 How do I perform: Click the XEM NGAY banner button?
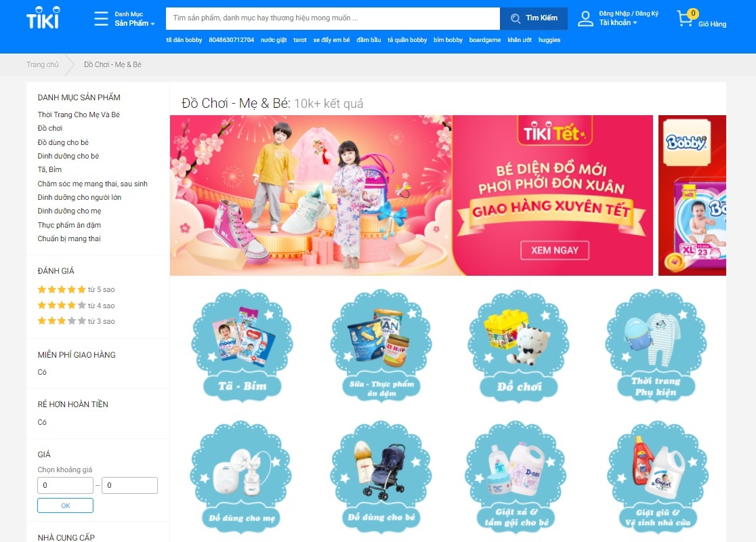pos(554,250)
